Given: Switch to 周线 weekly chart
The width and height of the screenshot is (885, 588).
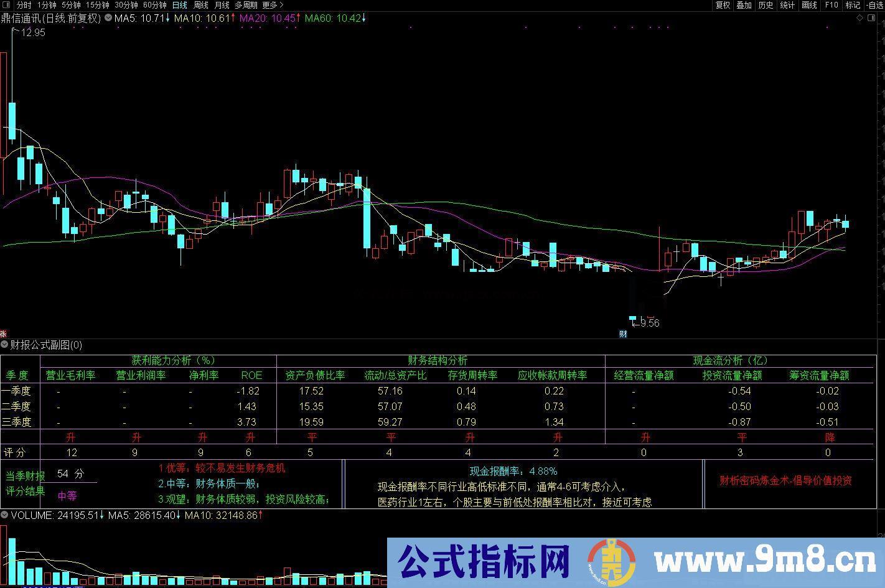Looking at the screenshot, I should pos(201,5).
